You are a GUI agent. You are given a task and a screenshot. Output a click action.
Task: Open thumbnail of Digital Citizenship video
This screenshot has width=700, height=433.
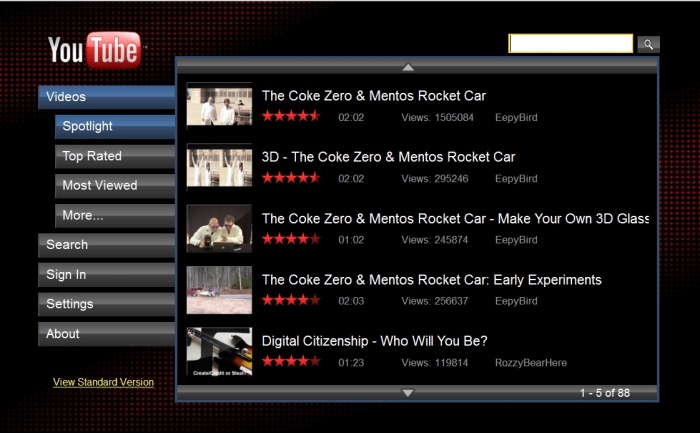(219, 351)
